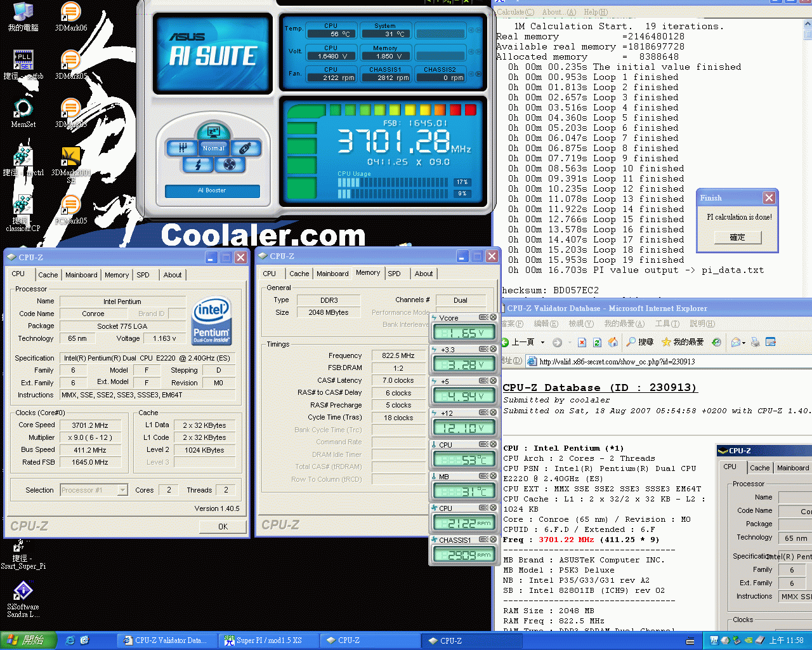
Task: Open the Calculate menu in Super PI
Action: 515,12
